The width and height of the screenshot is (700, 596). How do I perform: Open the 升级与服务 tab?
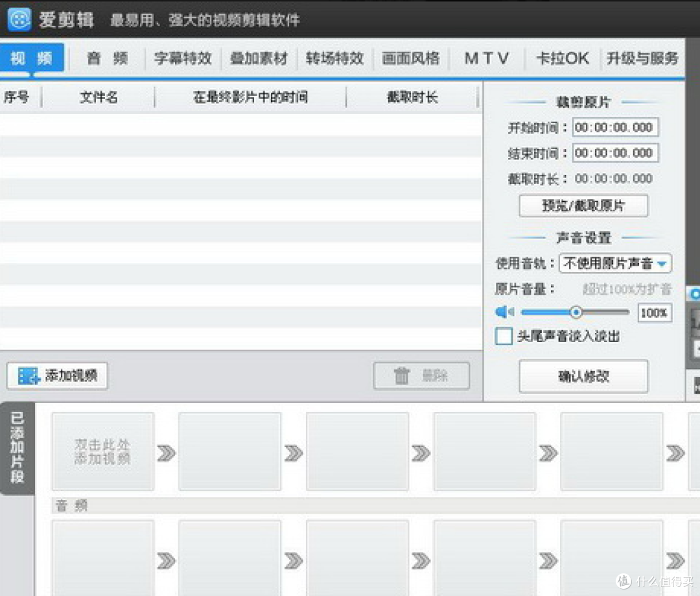[642, 58]
